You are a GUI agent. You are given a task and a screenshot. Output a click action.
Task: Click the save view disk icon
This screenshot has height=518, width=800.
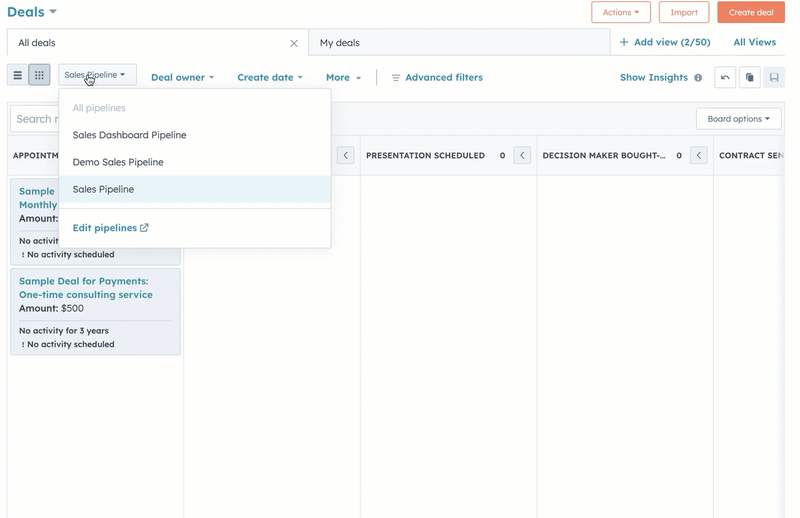pos(773,78)
